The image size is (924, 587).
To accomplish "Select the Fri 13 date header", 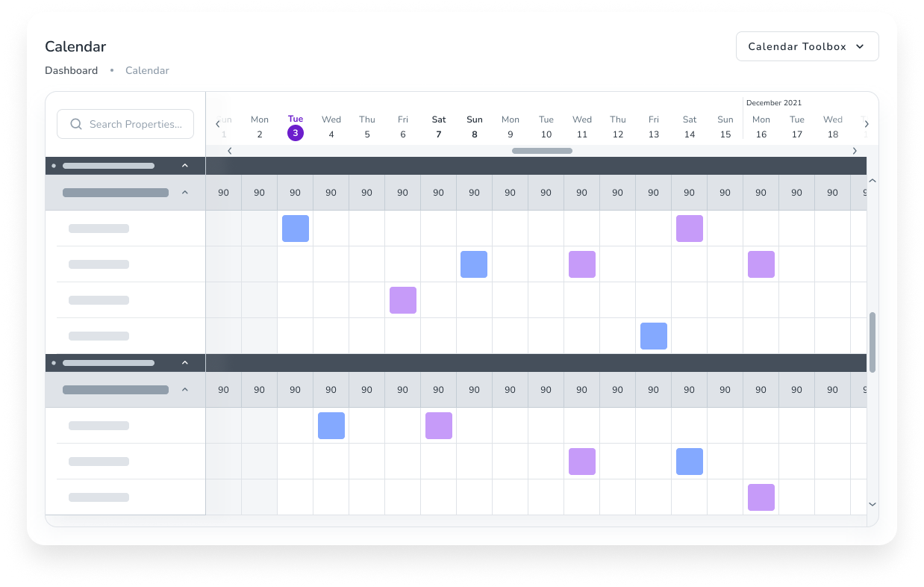I will pos(654,127).
